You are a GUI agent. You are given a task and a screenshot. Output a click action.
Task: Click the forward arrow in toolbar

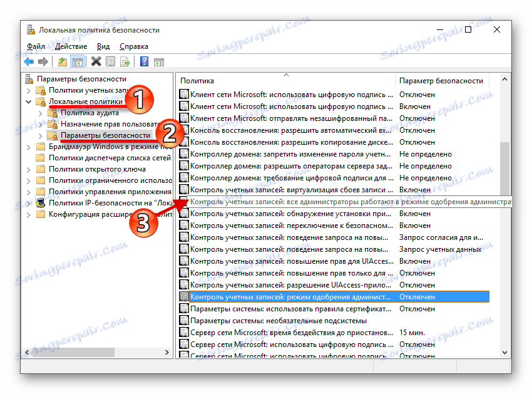coord(43,62)
